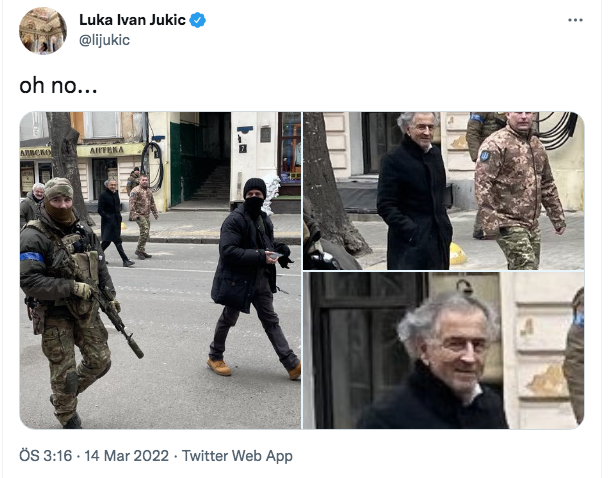Click the armed soldier with blue armband
Viewport: 608px width, 478px height.
click(x=69, y=302)
